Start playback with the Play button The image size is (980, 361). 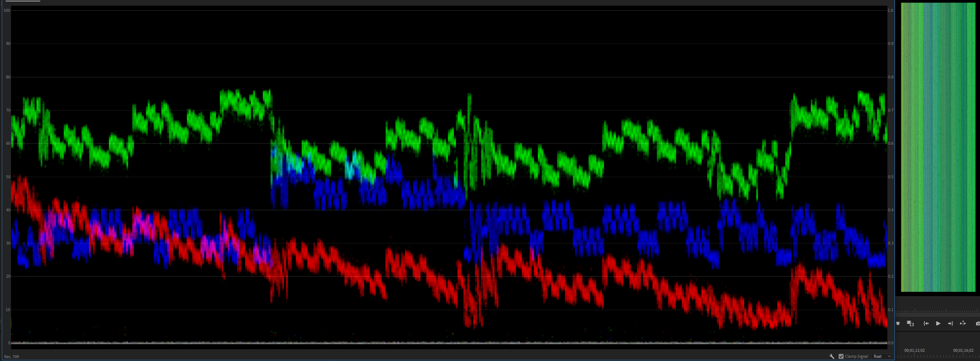938,323
